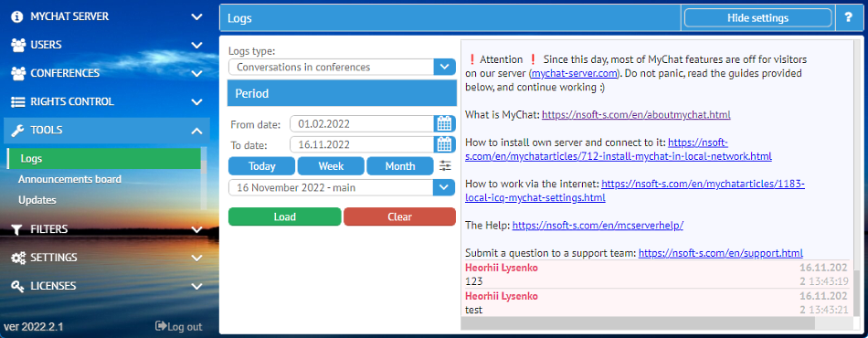Screen dimensions: 868x338
Task: Click the wrench icon beside TOOLS
Action: pyautogui.click(x=18, y=130)
